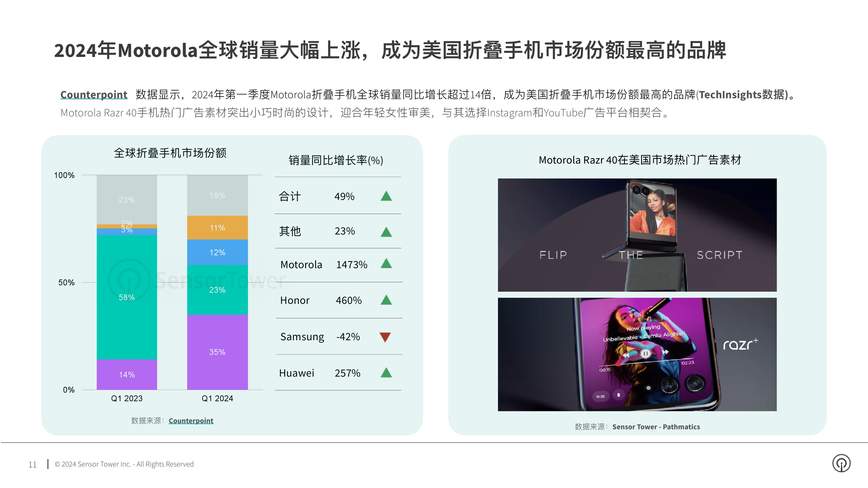
Task: Click the chart title 全球折叠手机市场份额
Action: pyautogui.click(x=170, y=153)
